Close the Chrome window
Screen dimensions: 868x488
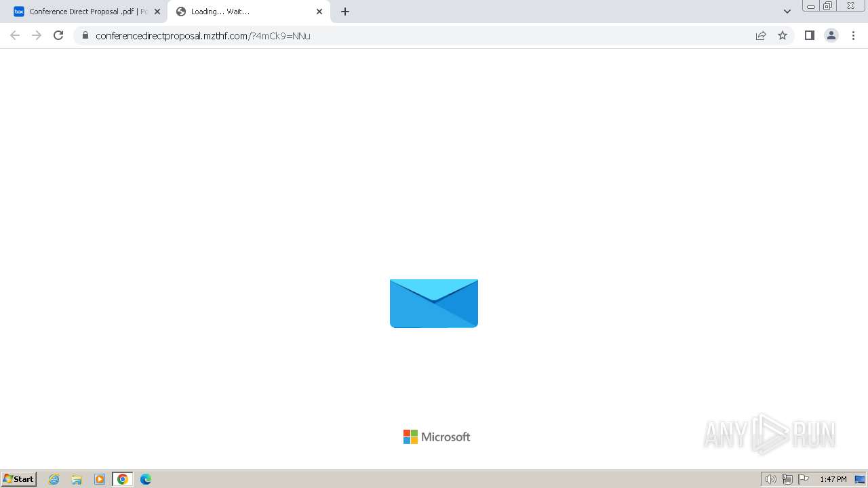(x=850, y=6)
